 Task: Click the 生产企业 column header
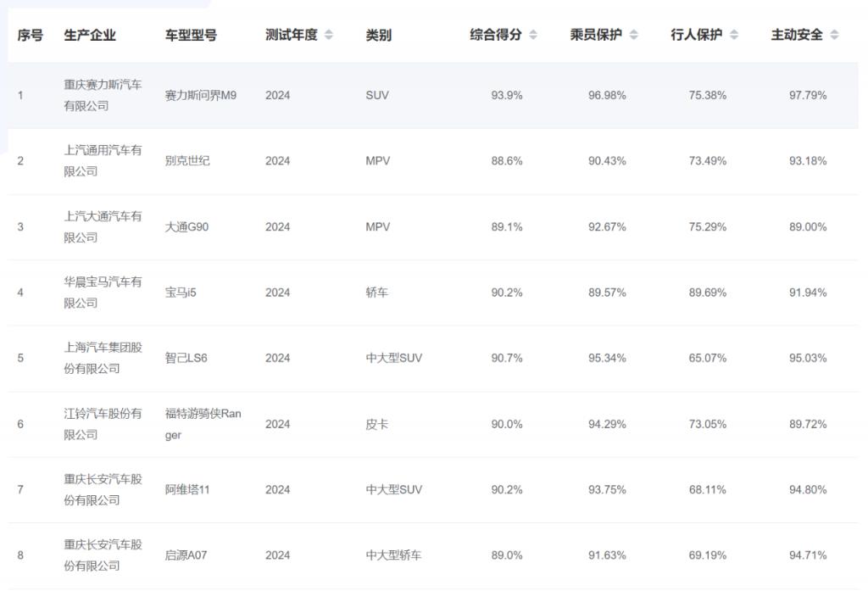(x=90, y=35)
